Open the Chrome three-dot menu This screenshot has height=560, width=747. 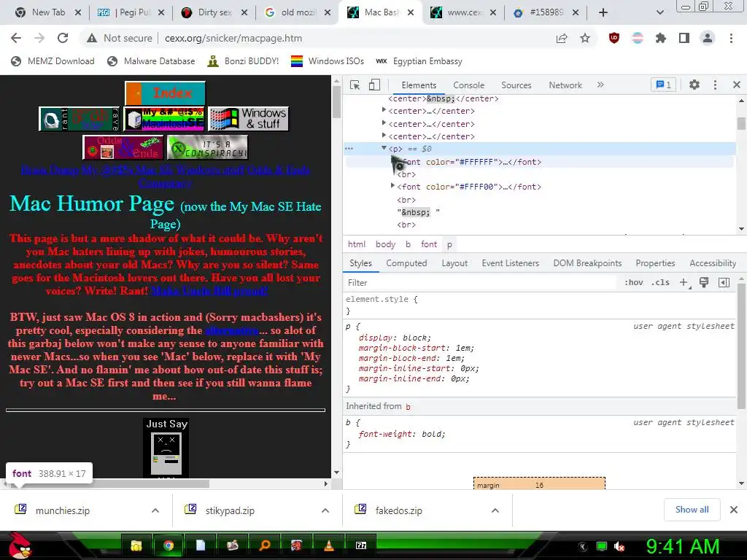pos(731,38)
